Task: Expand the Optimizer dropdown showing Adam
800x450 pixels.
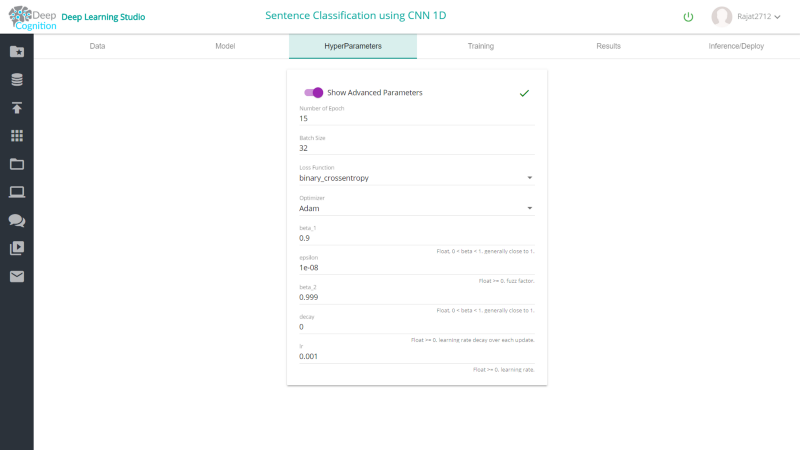Action: 416,208
